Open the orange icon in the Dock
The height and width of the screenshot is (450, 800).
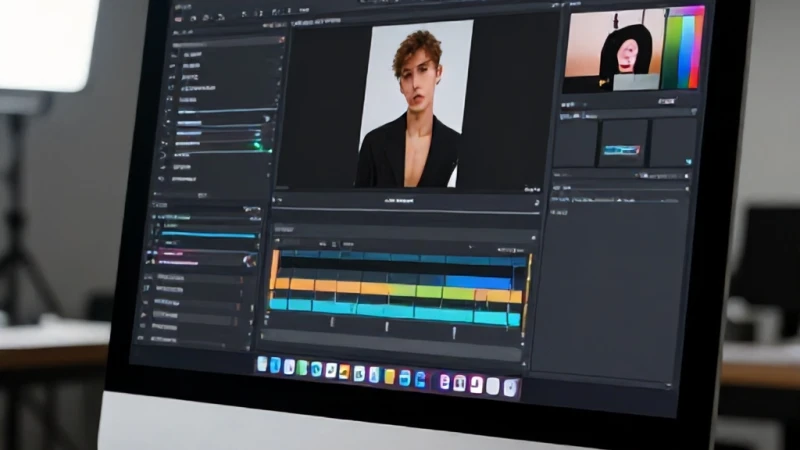coord(344,372)
